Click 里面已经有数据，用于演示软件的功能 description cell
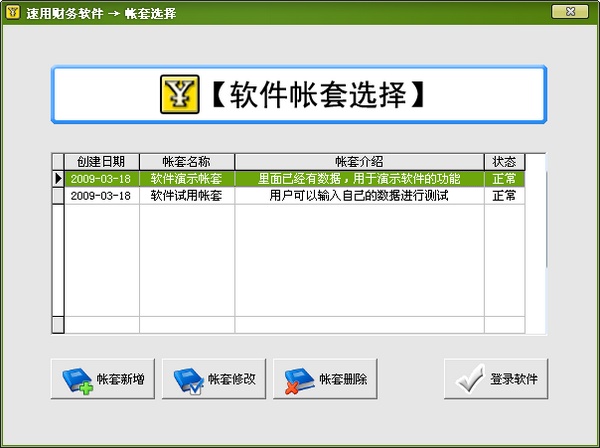 (359, 179)
